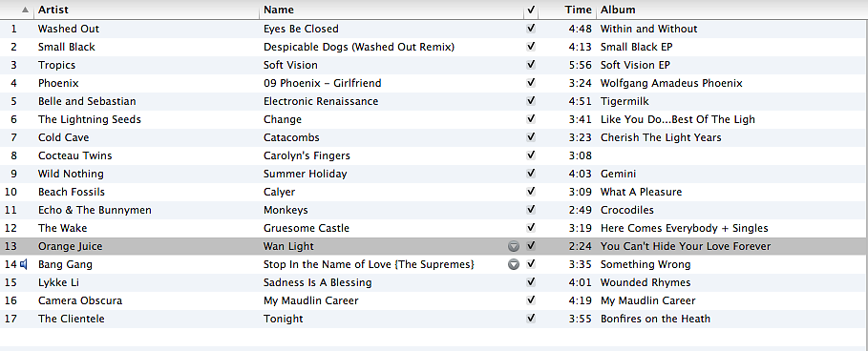The height and width of the screenshot is (351, 868).
Task: Sort by the track number column arrow
Action: (25, 10)
